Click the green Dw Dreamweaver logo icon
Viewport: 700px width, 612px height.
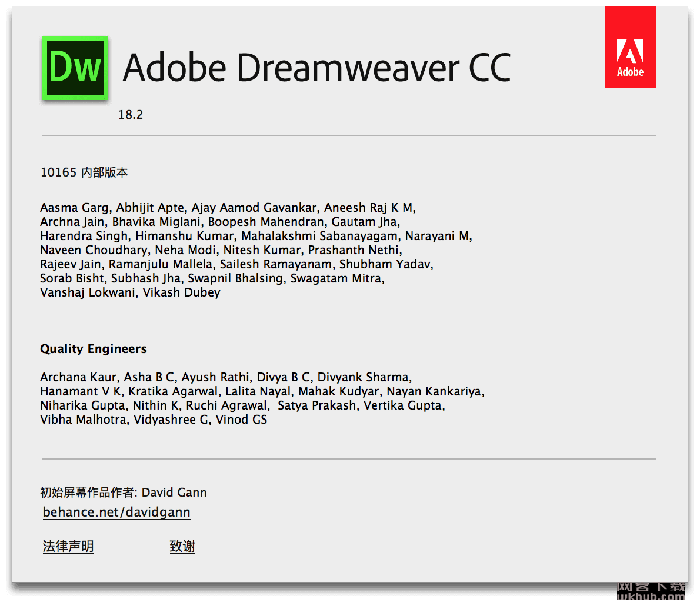(x=75, y=68)
